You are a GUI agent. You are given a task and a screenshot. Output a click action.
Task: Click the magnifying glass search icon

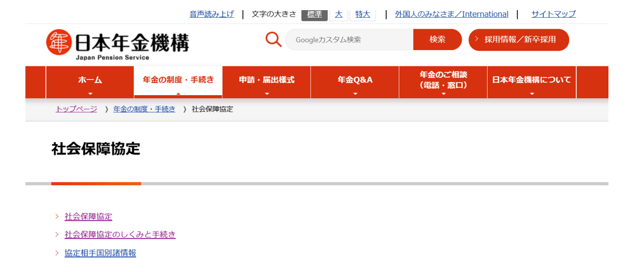pyautogui.click(x=273, y=39)
